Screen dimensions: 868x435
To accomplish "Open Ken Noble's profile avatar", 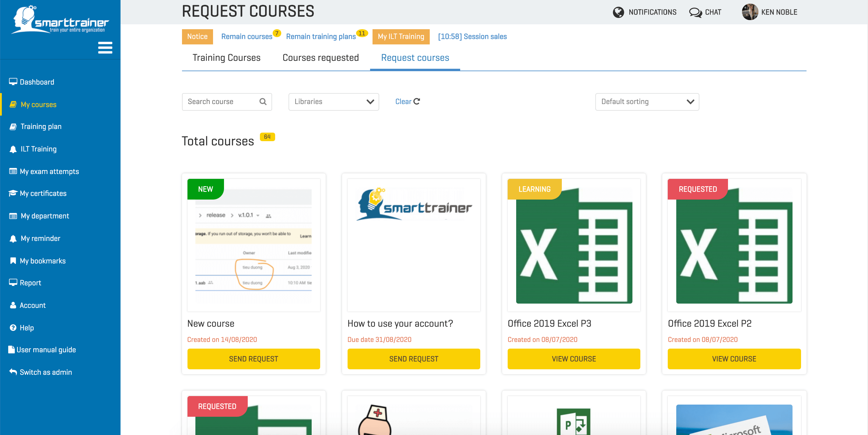I will click(x=750, y=12).
